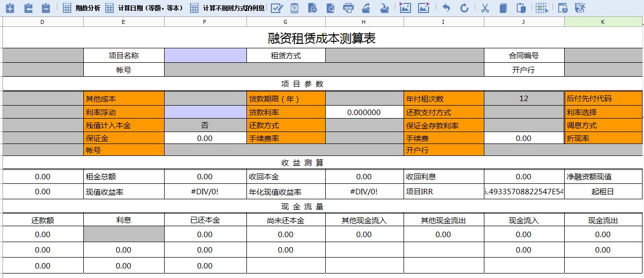Click the 年付租次数 value 12
Viewport: 644px width, 278px height.
pyautogui.click(x=524, y=99)
